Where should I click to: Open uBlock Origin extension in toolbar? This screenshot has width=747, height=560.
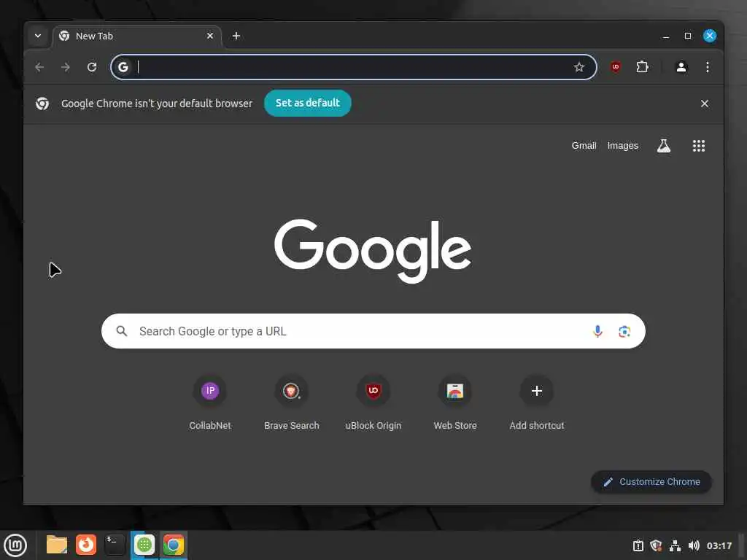[x=616, y=67]
